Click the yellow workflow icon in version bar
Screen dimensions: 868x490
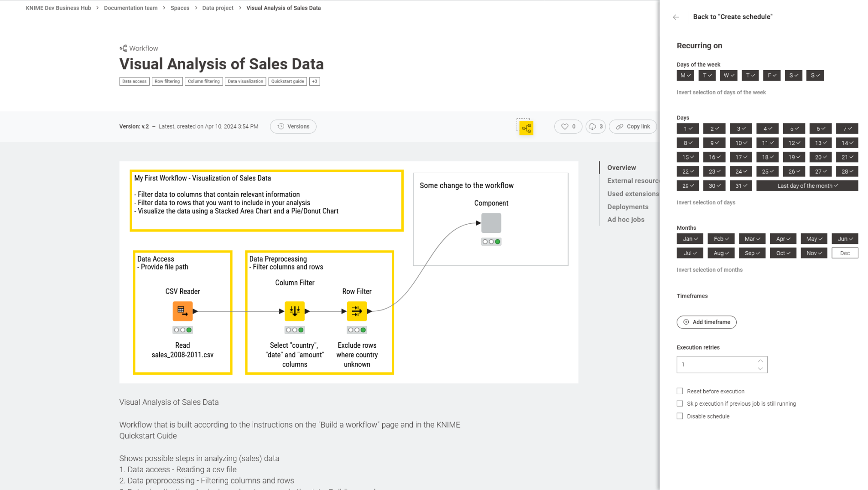[526, 128]
